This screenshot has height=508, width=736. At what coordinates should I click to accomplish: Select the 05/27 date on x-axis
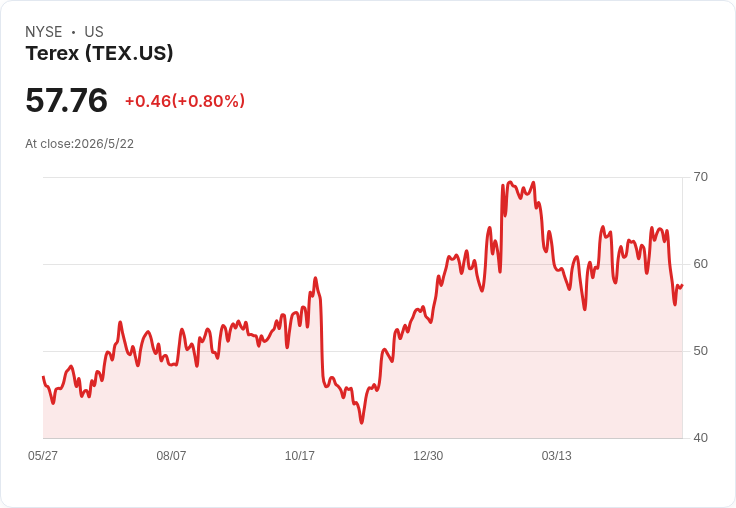pos(43,455)
